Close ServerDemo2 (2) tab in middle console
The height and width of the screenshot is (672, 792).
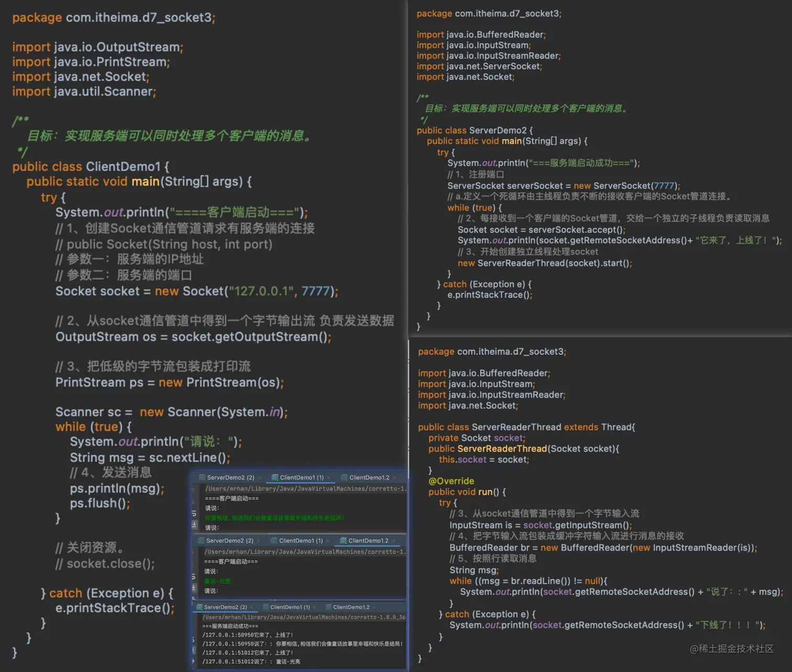259,541
